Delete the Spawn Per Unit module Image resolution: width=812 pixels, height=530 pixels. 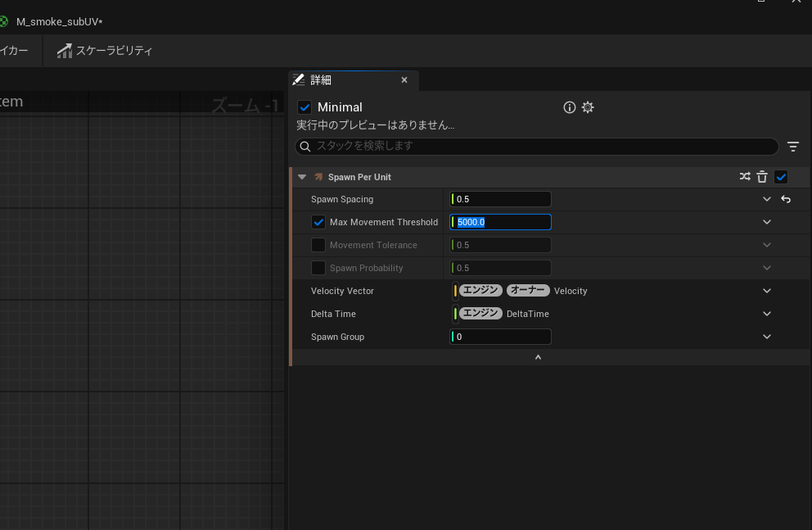[762, 177]
